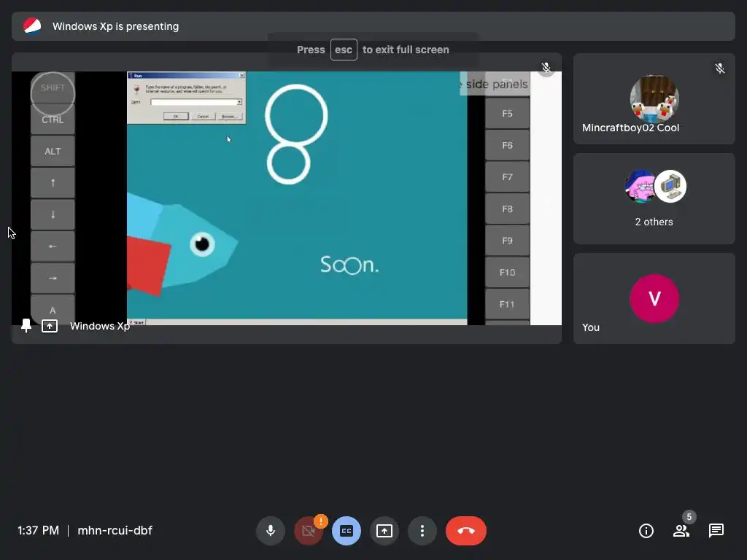
Task: Click the F5 function key
Action: coord(508,113)
